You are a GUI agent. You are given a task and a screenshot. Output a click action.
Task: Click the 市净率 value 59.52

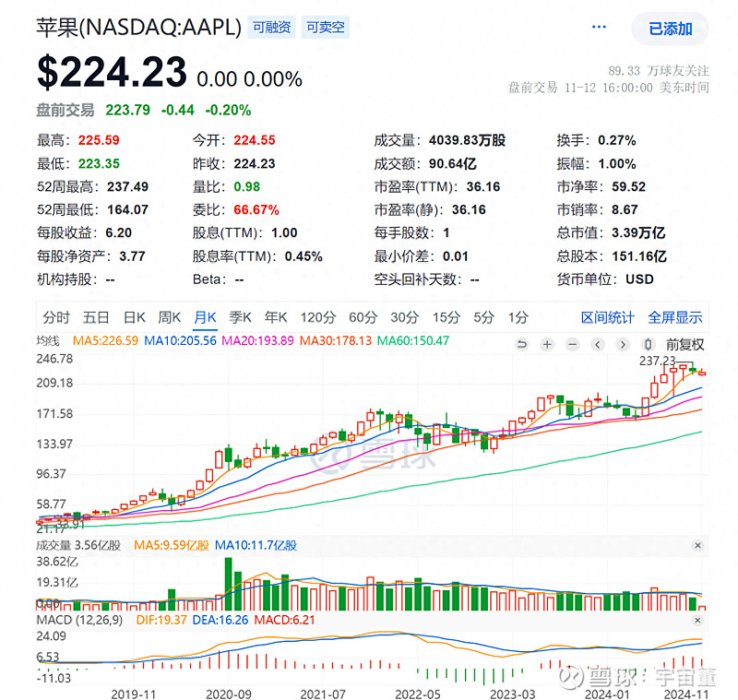[x=628, y=187]
